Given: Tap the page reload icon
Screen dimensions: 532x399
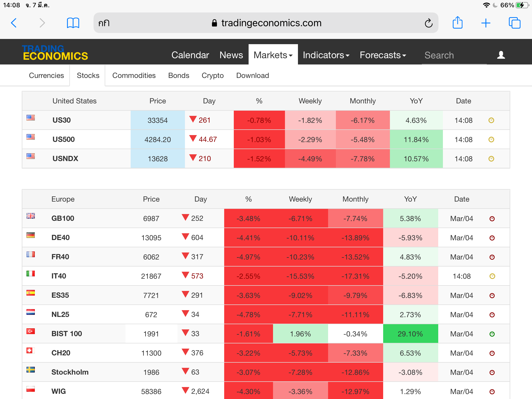Looking at the screenshot, I should (x=429, y=23).
